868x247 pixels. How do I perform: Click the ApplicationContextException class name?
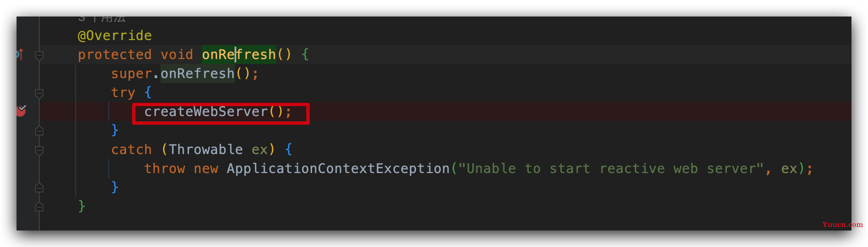pos(338,169)
